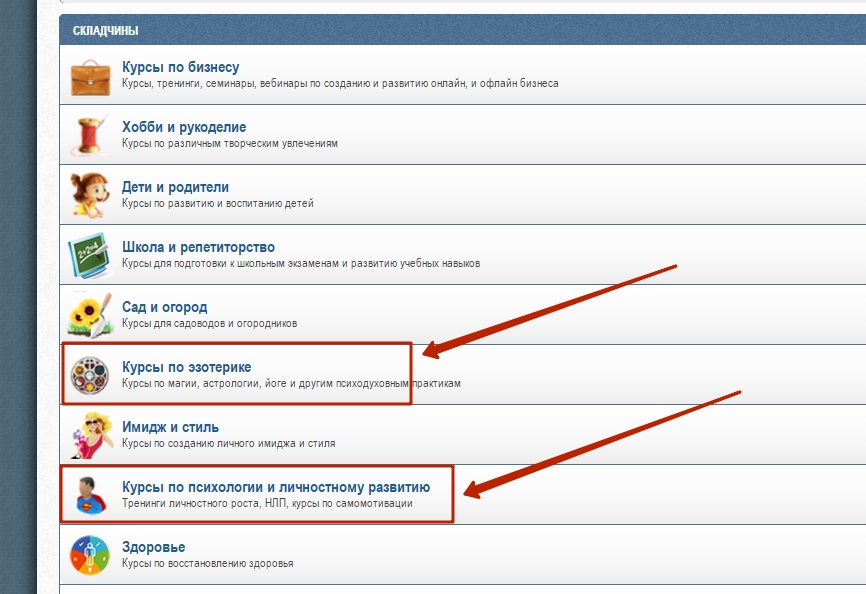Click the СКЛАДЧИНЫ section header

click(x=105, y=31)
